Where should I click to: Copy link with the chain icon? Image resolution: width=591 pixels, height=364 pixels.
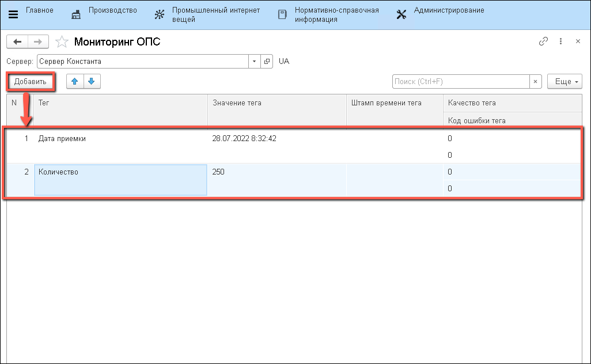[x=543, y=41]
